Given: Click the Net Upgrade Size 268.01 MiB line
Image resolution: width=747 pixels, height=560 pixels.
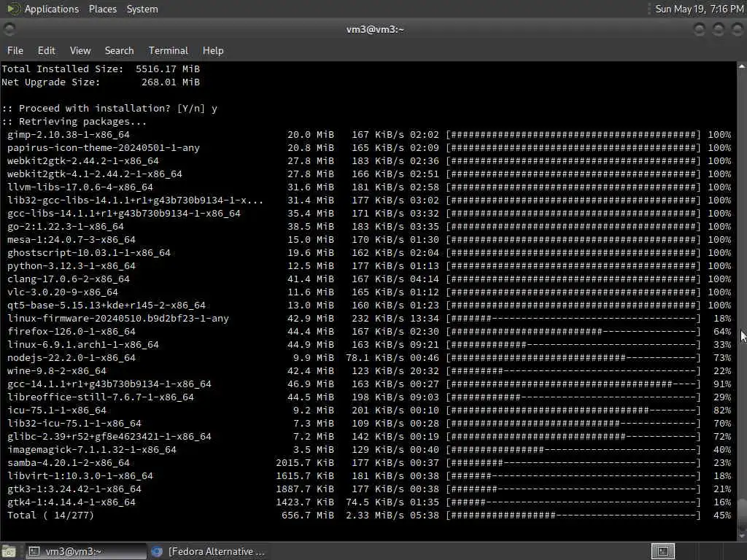Looking at the screenshot, I should [x=101, y=82].
